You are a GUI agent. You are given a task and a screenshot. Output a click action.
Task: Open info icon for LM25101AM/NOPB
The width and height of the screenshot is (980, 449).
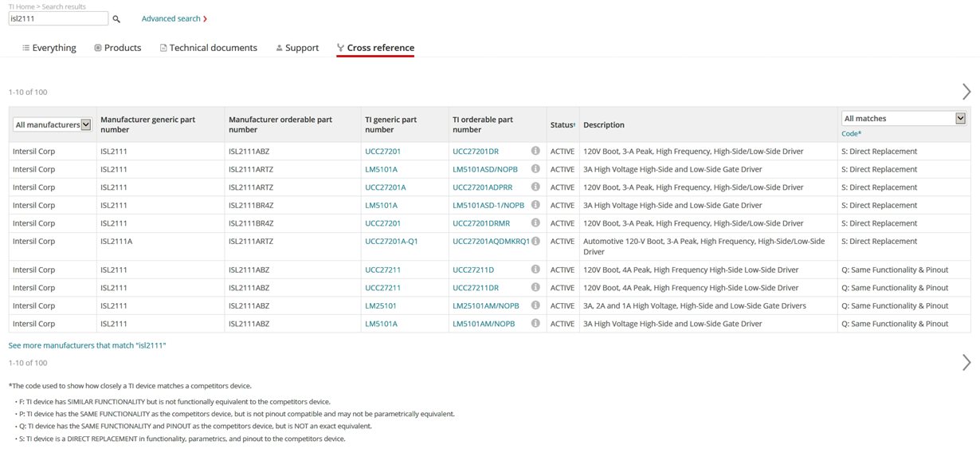coord(535,305)
